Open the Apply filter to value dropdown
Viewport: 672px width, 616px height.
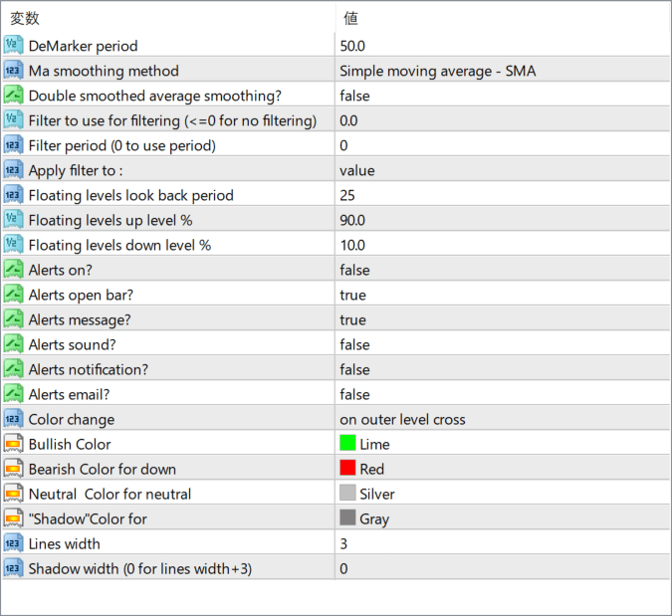503,170
